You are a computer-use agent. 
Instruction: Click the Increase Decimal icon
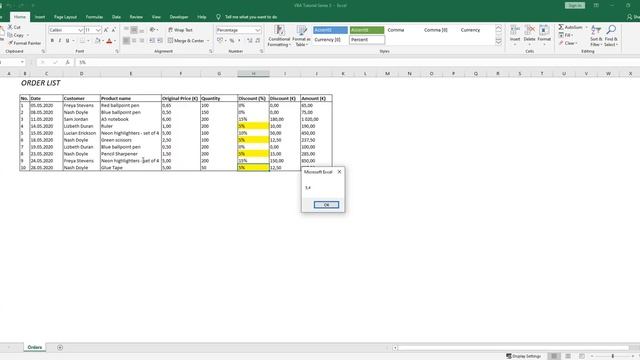point(250,40)
